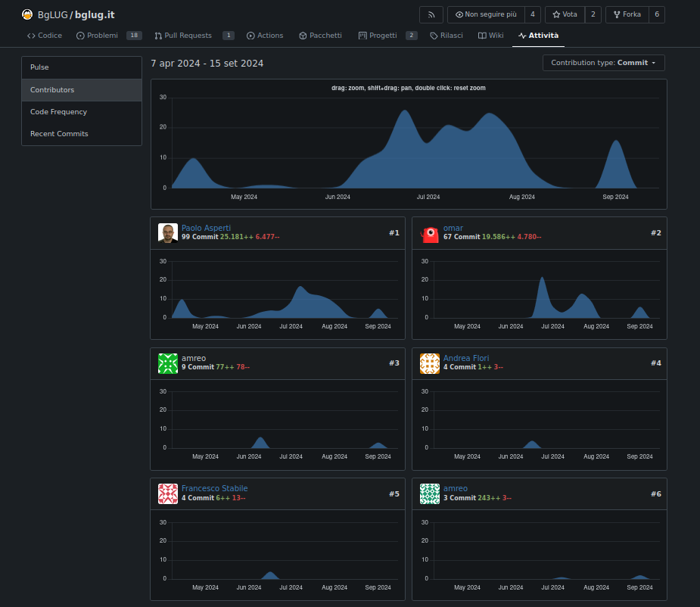Click the Non seguire più button

pos(486,14)
